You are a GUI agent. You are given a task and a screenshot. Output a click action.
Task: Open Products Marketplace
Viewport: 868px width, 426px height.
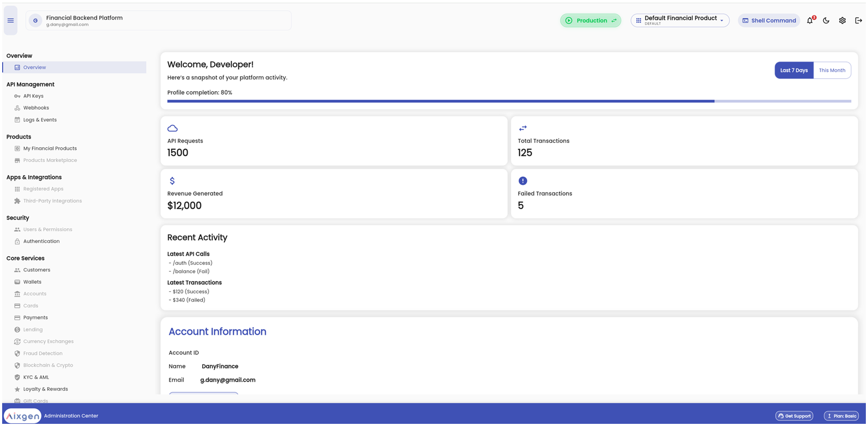pos(50,160)
